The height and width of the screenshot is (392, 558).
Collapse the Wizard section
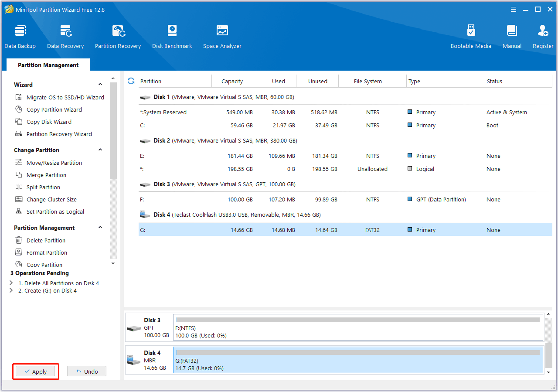100,85
